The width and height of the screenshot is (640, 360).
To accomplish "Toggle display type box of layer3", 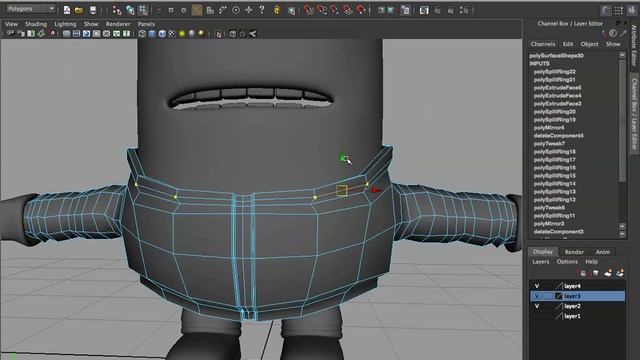I will (548, 296).
